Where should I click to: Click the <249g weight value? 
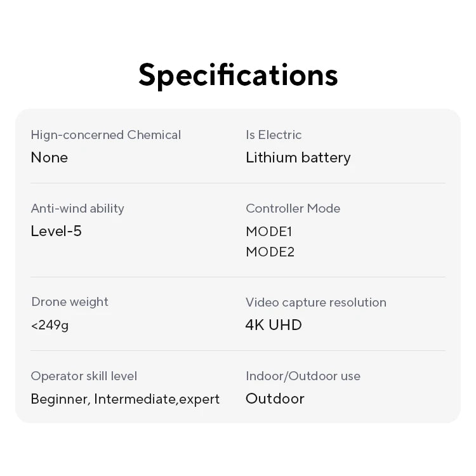tap(50, 326)
